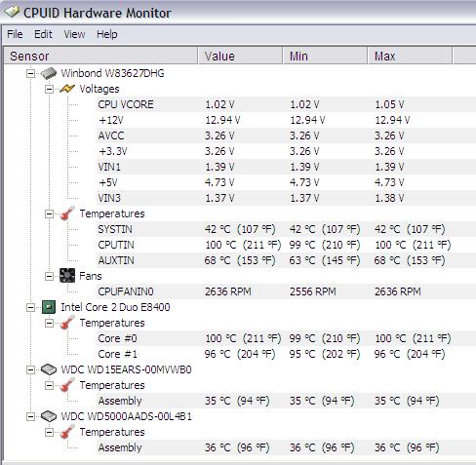The height and width of the screenshot is (465, 476).
Task: Click the Max column header
Action: pyautogui.click(x=410, y=56)
